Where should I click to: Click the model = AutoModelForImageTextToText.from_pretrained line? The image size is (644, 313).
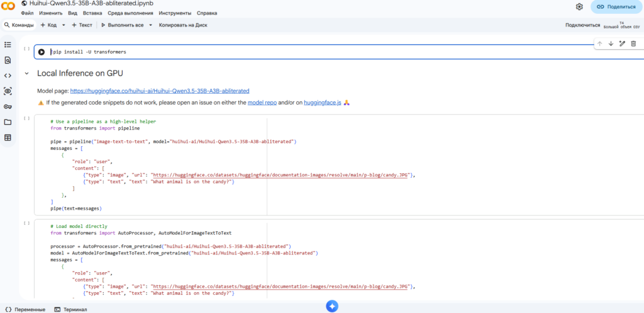[x=184, y=253]
